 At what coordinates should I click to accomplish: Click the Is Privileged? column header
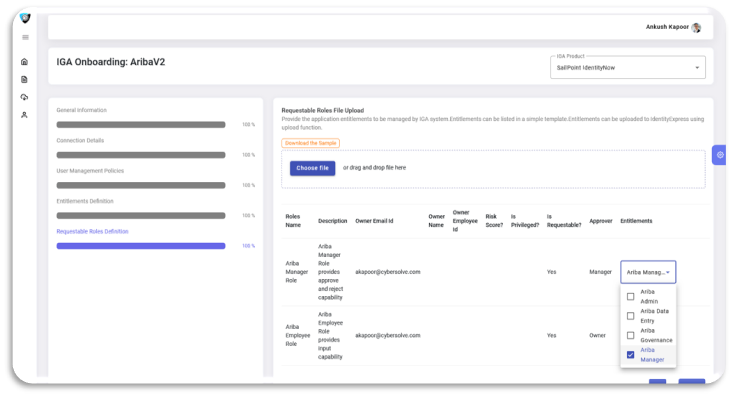pyautogui.click(x=525, y=221)
